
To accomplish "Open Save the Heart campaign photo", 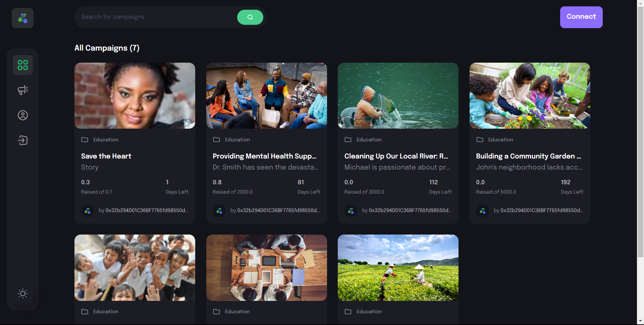I will pyautogui.click(x=135, y=95).
